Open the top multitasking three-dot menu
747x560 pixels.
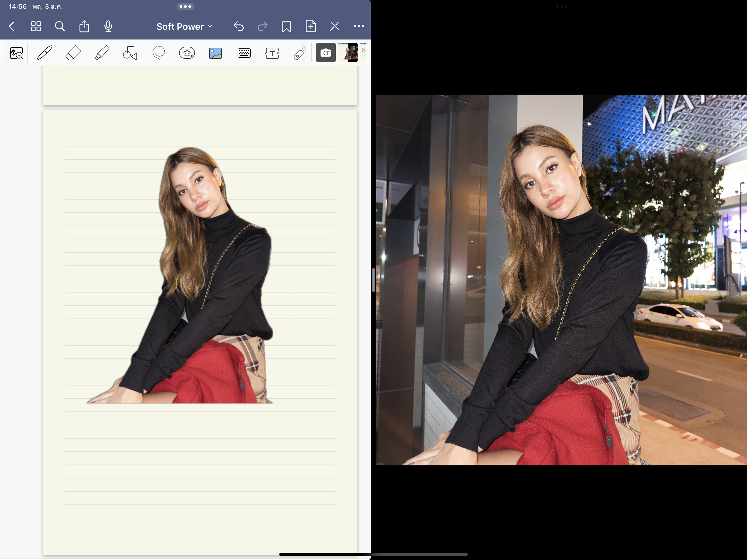(185, 6)
